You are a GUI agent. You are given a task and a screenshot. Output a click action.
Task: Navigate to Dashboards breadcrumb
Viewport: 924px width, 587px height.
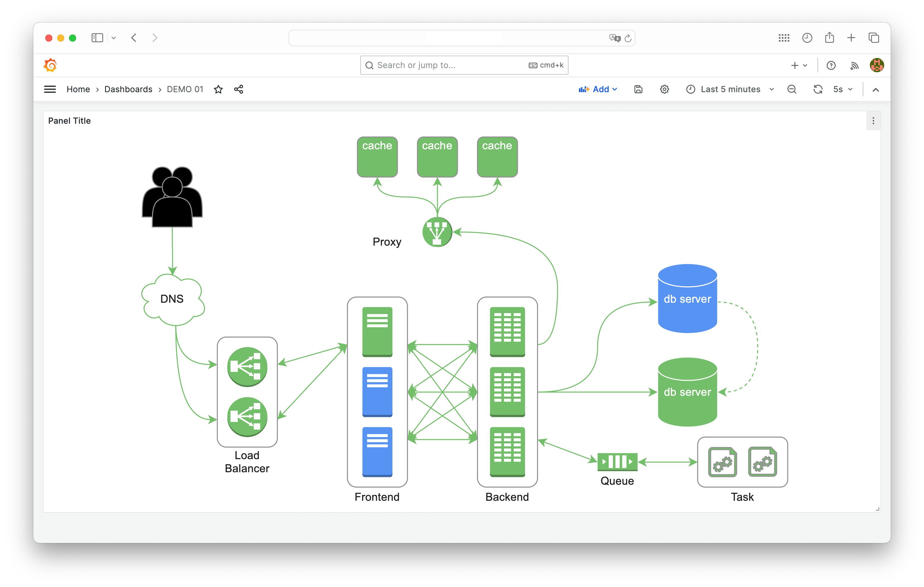tap(128, 90)
